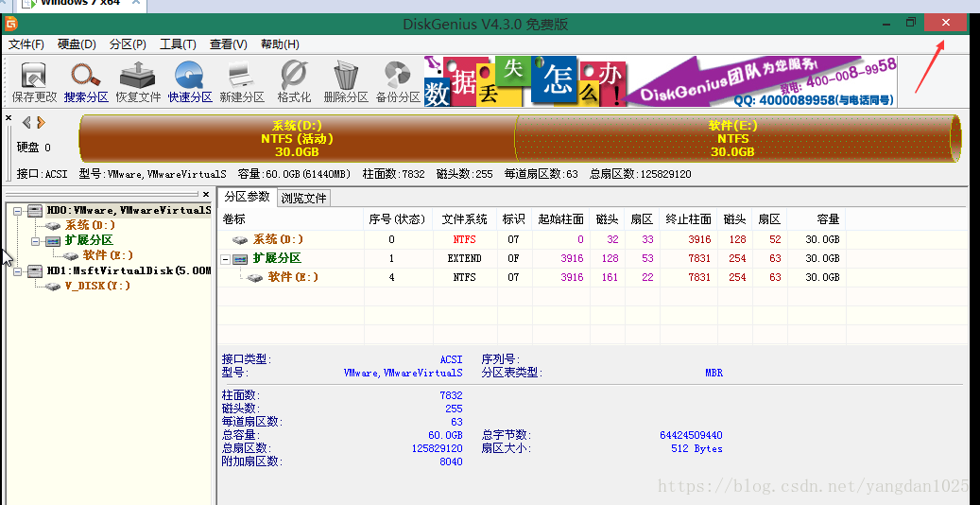Viewport: 980px width, 505px height.
Task: Select HD0:VMware,VMwareVirtualS disk entry
Action: [129, 210]
